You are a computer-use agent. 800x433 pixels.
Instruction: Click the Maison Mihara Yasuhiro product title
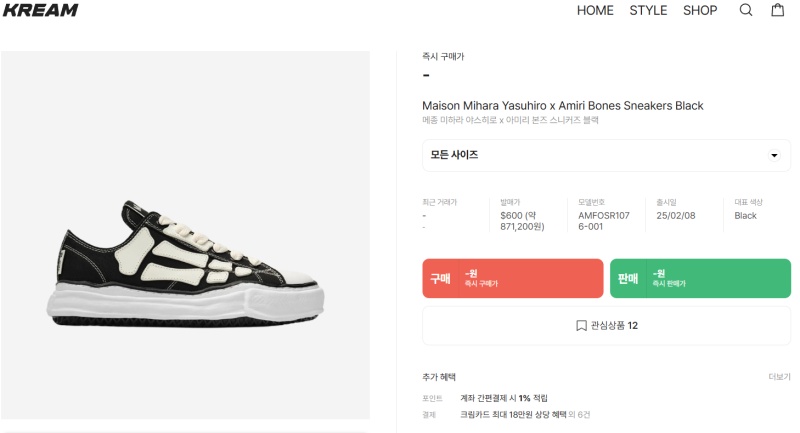563,105
